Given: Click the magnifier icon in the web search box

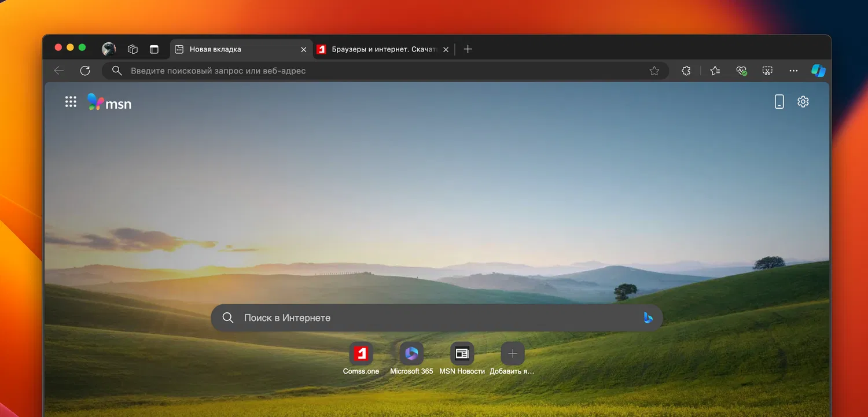Looking at the screenshot, I should point(228,318).
